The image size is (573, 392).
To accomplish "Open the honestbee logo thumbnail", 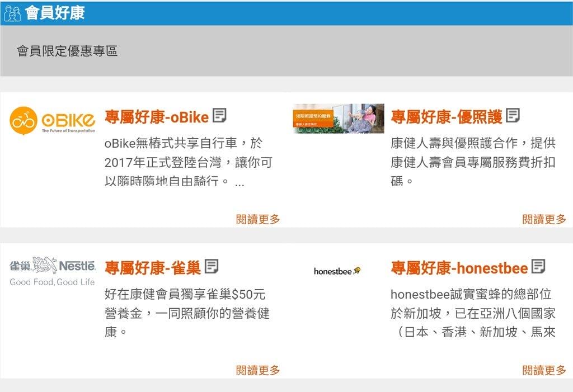I will coord(337,271).
